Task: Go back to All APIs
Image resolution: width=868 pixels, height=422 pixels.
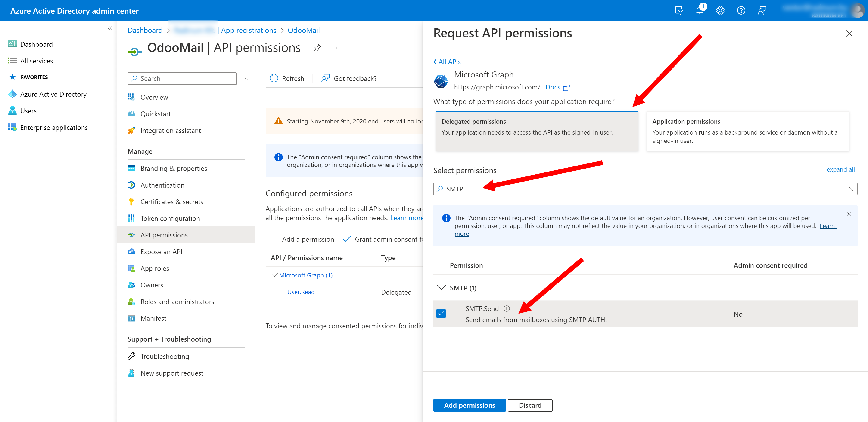Action: [447, 62]
